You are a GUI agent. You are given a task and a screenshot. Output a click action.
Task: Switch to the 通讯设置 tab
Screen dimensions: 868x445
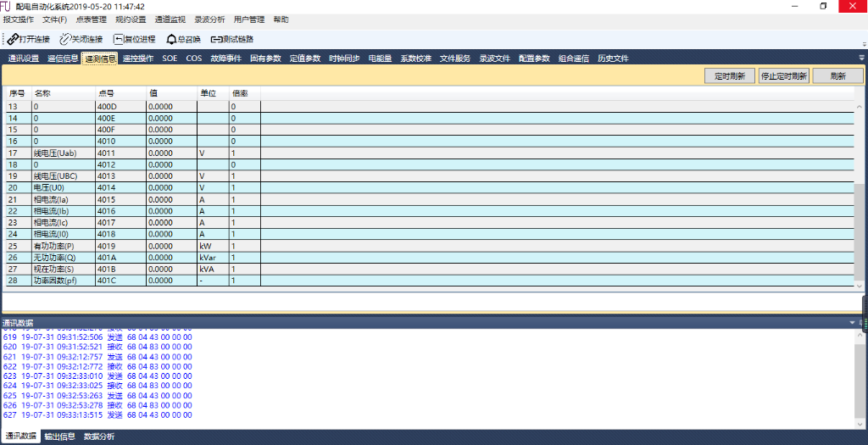24,58
